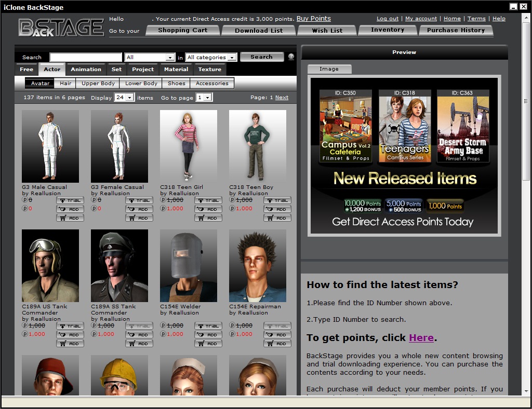
Task: Select the Shoes subcategory
Action: 177,84
